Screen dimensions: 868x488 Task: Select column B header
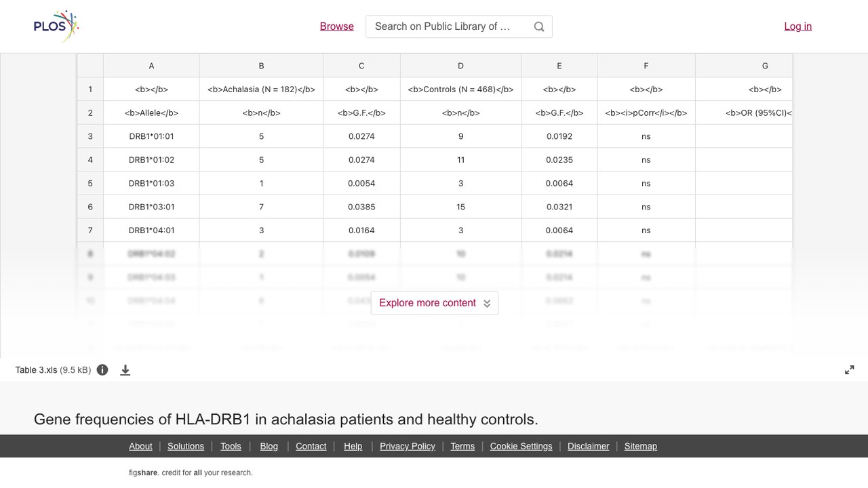pos(261,66)
